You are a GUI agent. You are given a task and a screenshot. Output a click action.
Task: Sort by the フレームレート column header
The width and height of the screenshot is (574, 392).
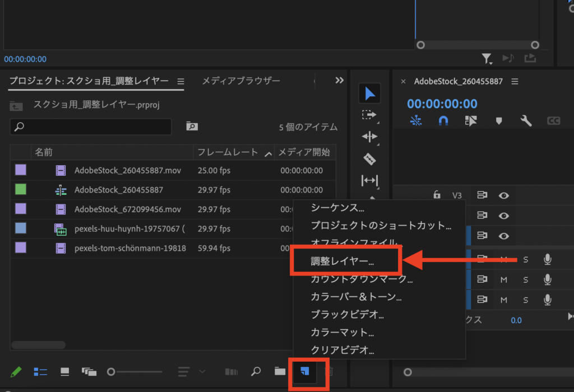pos(228,152)
